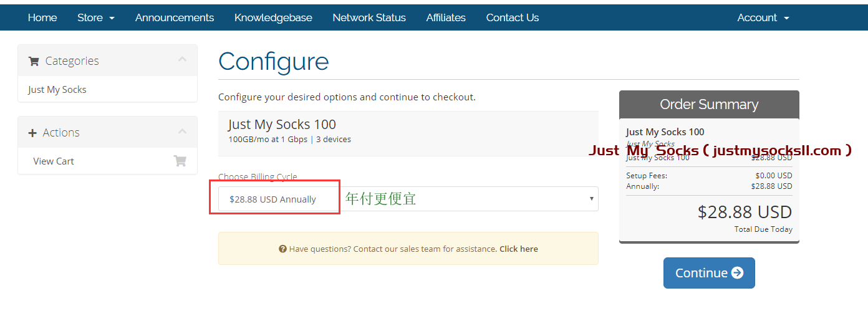Open the Store dropdown menu
This screenshot has height=311, width=868.
pos(96,17)
